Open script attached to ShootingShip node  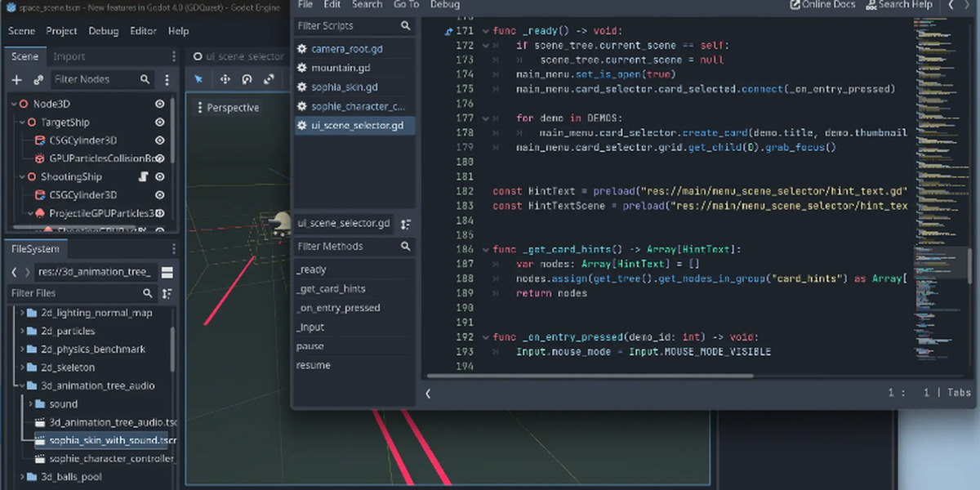tap(142, 176)
